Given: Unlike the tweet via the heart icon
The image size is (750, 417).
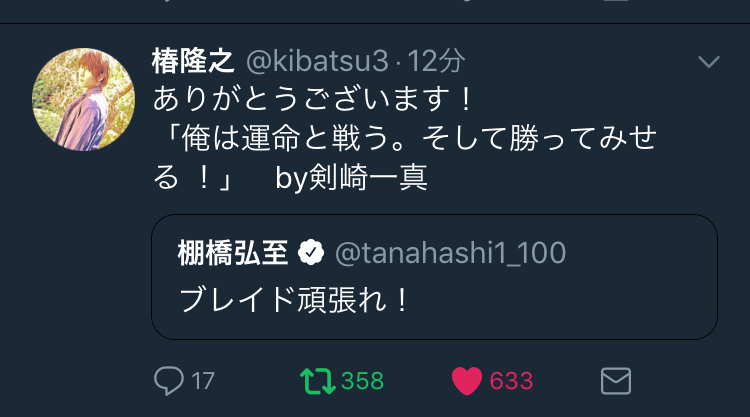Looking at the screenshot, I should point(466,381).
